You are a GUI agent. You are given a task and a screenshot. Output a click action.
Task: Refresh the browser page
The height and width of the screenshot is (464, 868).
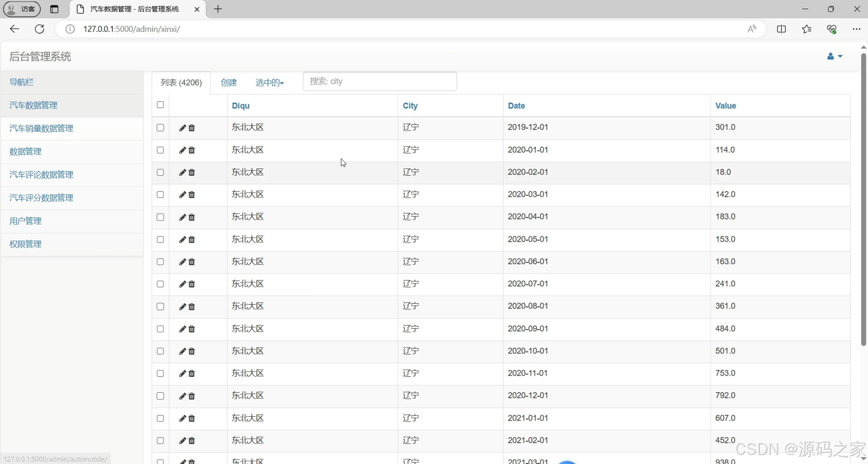[40, 29]
